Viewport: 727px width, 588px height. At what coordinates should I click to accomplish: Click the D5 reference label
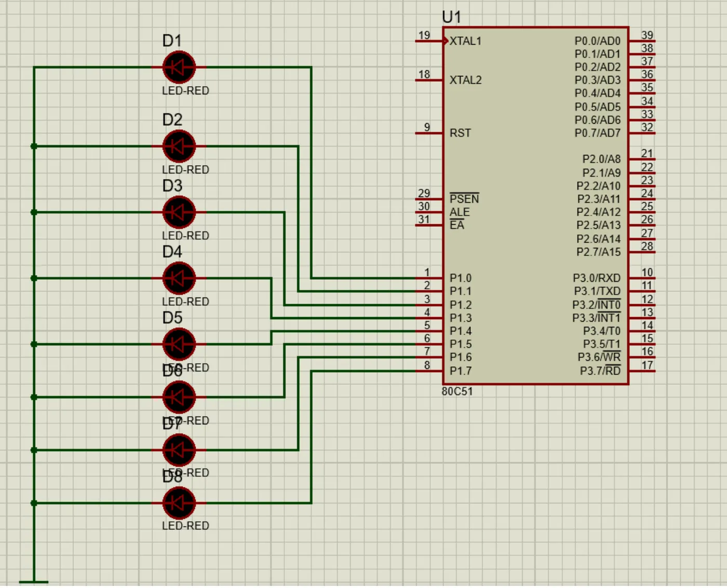pyautogui.click(x=172, y=317)
